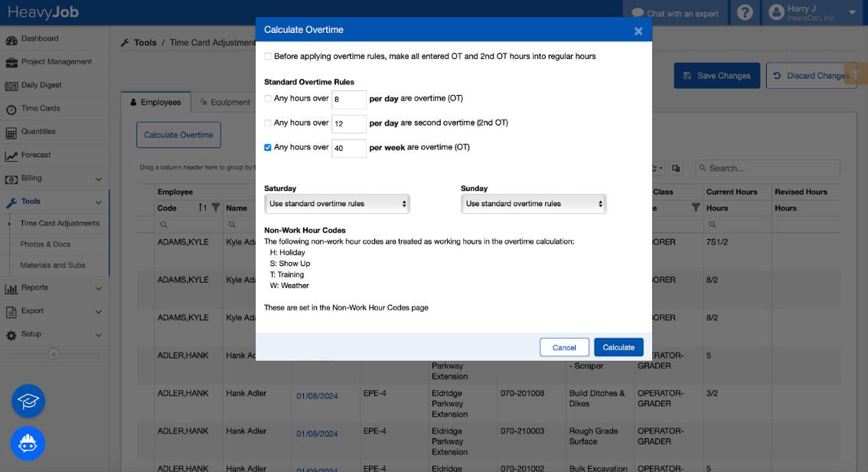Open the help question mark icon

click(745, 12)
